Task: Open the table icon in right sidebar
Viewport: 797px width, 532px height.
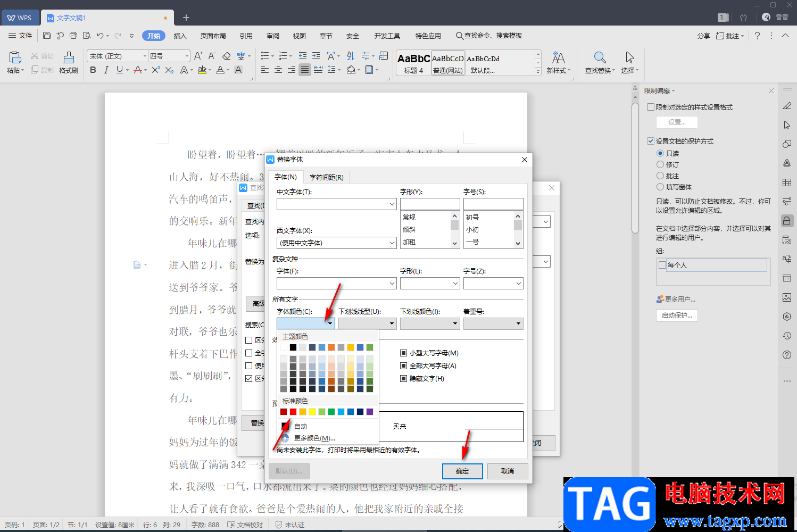Action: point(787,182)
